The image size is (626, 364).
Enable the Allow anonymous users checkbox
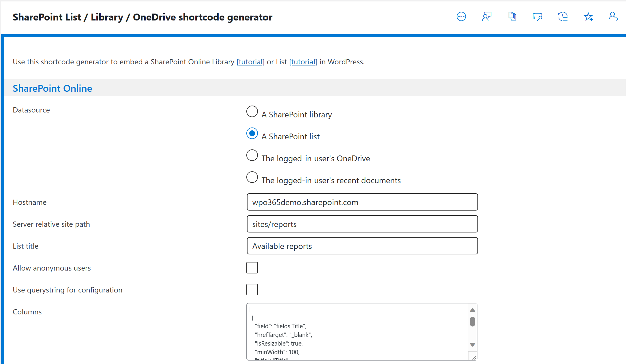click(x=252, y=268)
